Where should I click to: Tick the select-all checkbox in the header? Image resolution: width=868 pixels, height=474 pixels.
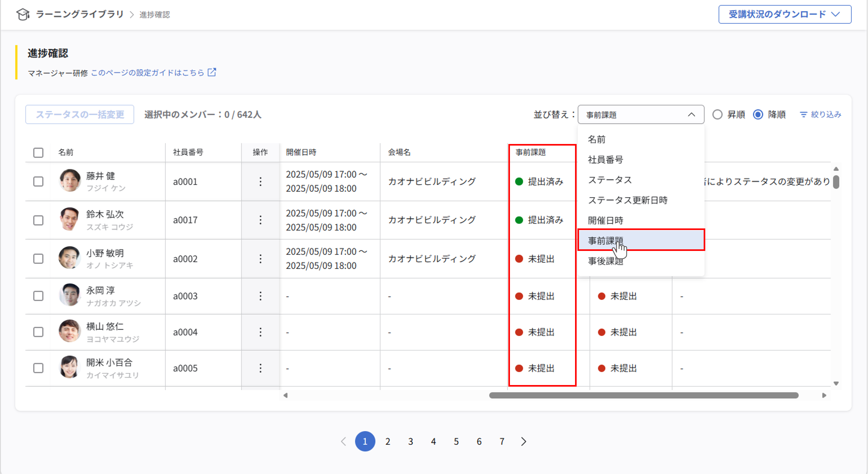38,153
